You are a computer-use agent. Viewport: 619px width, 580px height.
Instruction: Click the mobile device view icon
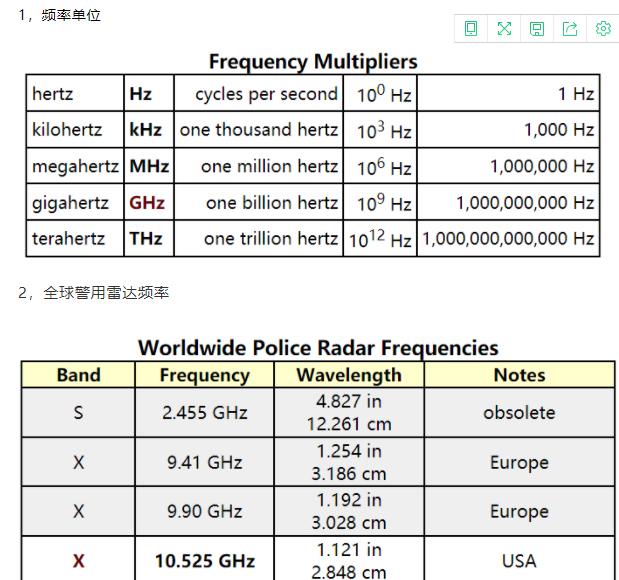pos(471,29)
